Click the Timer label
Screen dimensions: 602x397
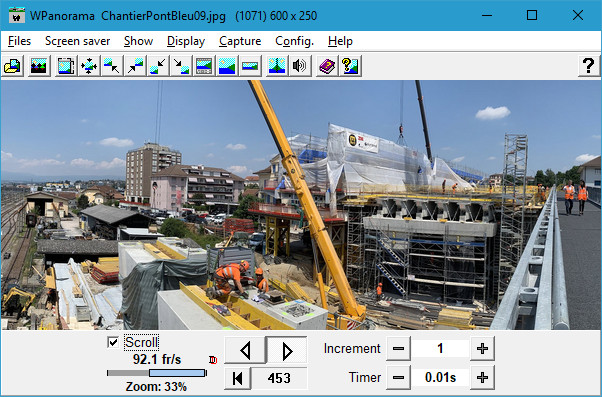365,377
